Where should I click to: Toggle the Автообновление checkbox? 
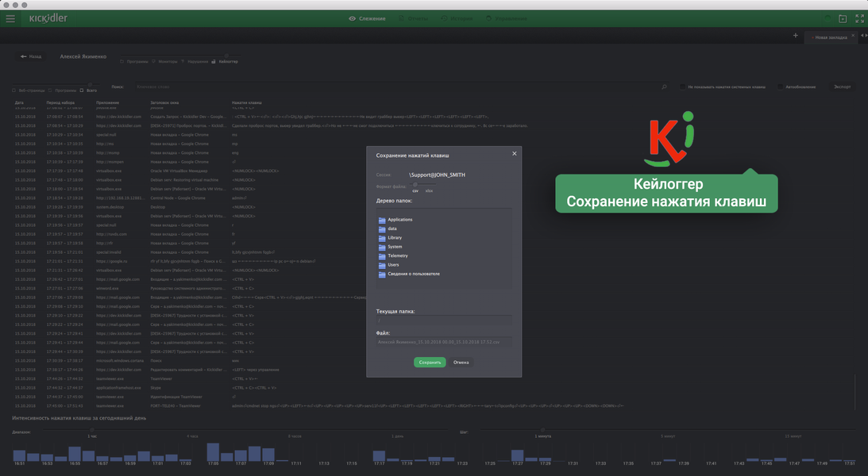click(780, 86)
